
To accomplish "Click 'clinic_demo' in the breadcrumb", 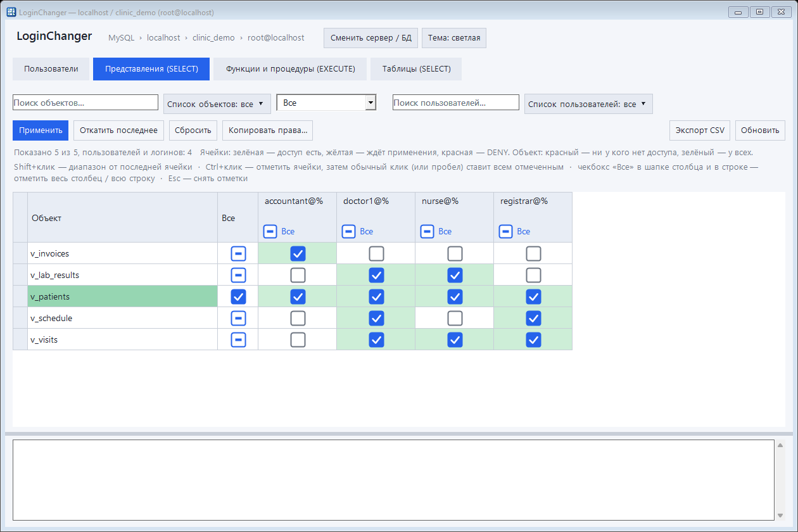I will (213, 38).
